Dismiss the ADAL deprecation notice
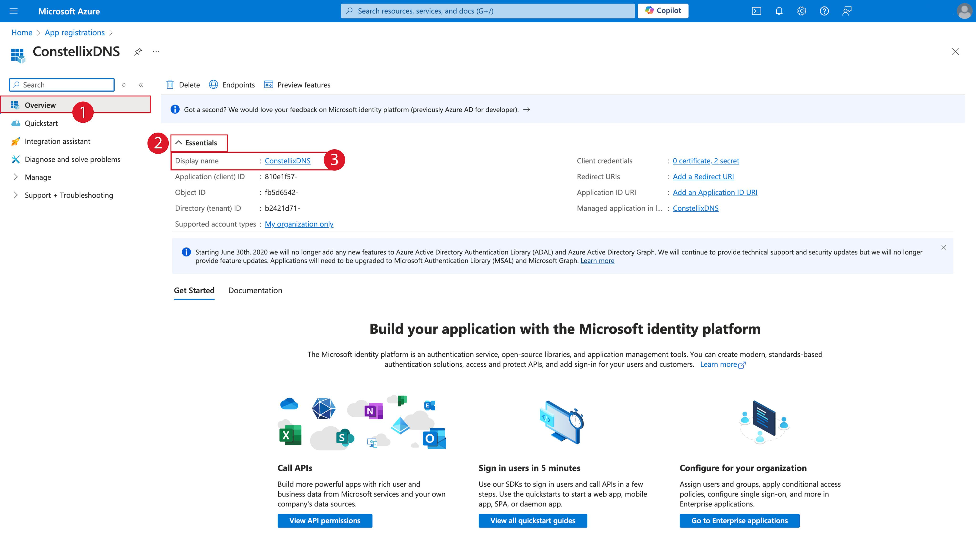The height and width of the screenshot is (560, 976). click(x=943, y=248)
